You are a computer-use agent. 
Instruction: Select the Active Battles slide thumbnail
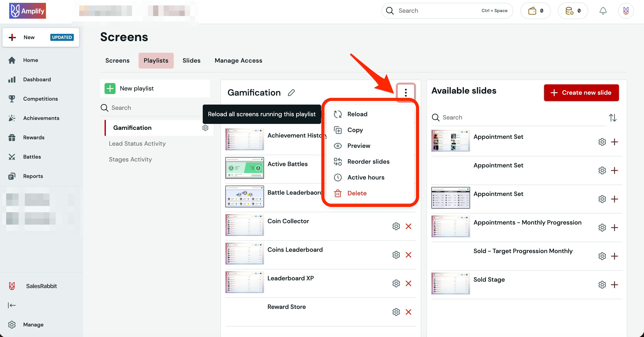(244, 168)
